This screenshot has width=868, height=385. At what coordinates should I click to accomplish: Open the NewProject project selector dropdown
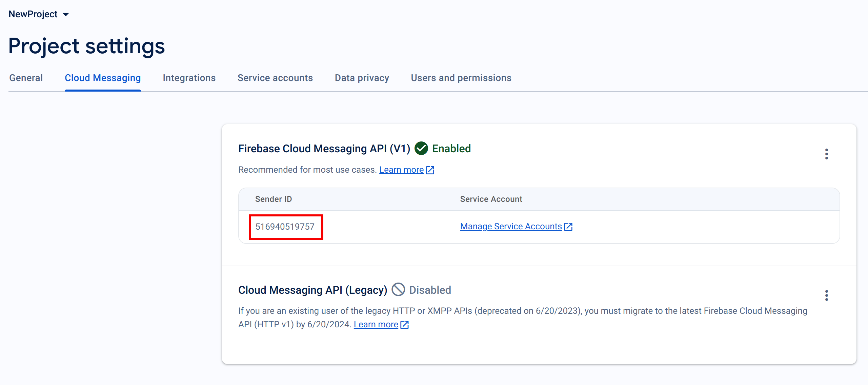39,14
